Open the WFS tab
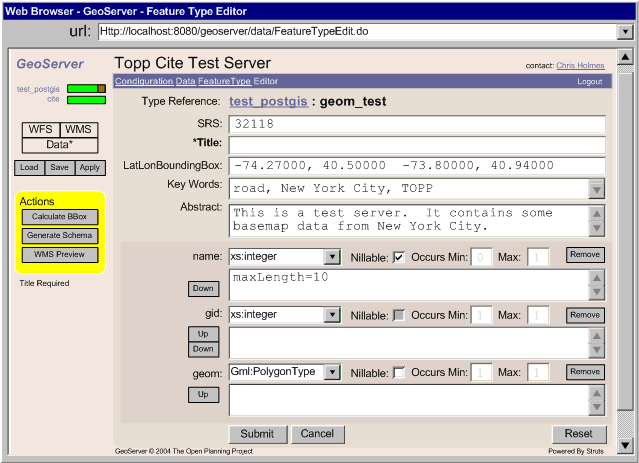639x463 pixels. [x=41, y=130]
